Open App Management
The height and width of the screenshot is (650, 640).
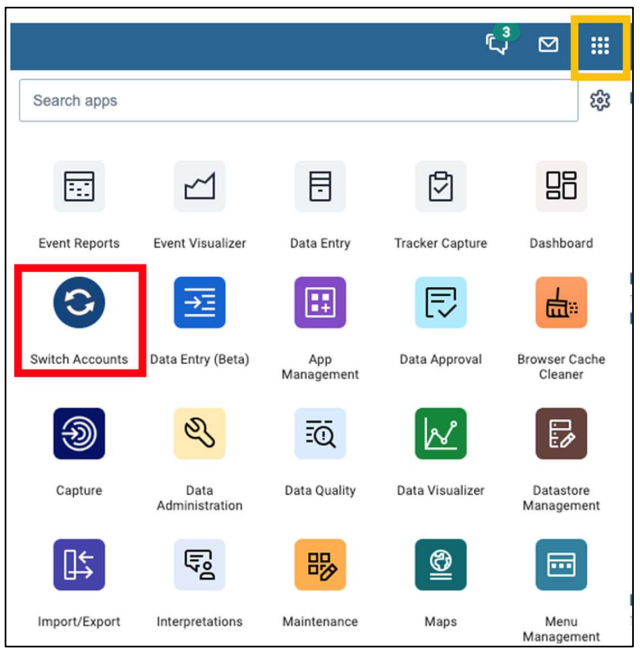[320, 303]
